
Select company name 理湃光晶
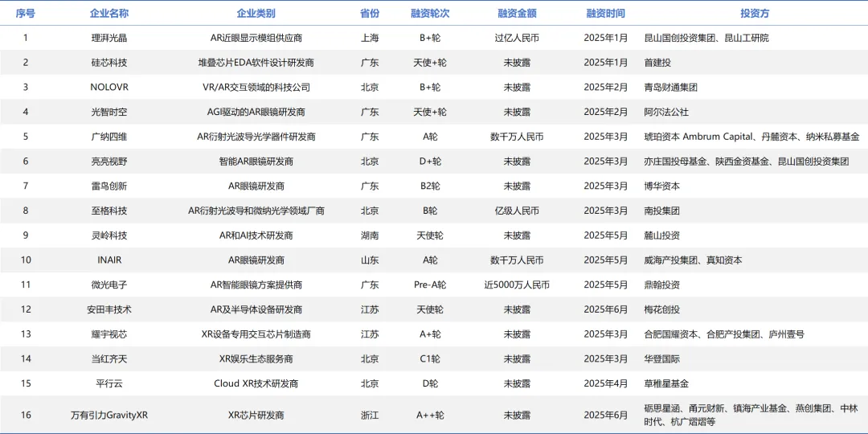click(x=109, y=39)
